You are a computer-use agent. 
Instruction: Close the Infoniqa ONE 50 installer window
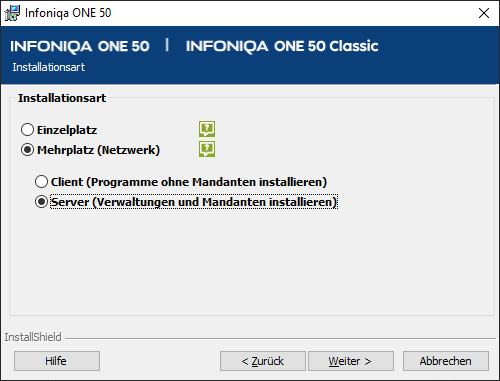(x=484, y=13)
